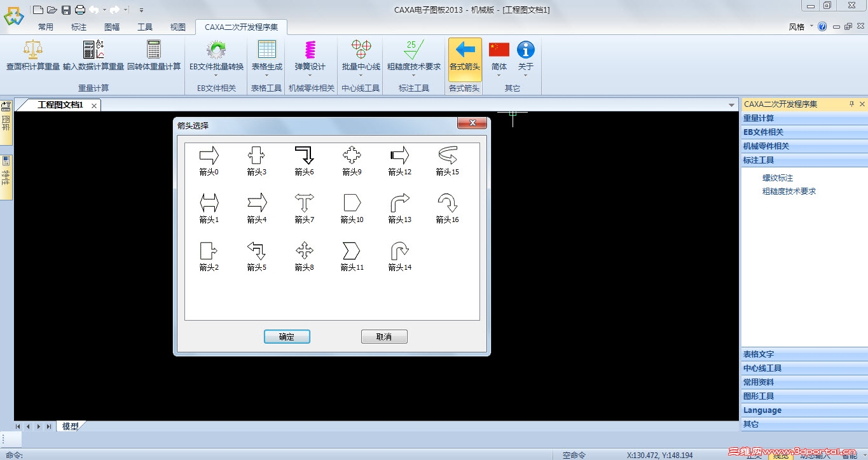Screen dimensions: 868x460
Task: Click 取消 to cancel dialog
Action: click(x=384, y=337)
